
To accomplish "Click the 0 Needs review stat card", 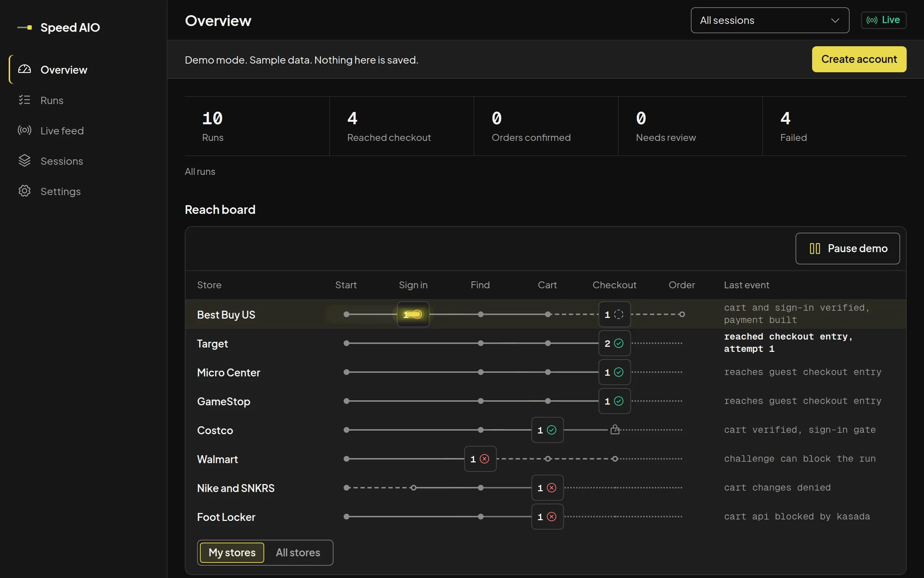I will click(x=690, y=126).
